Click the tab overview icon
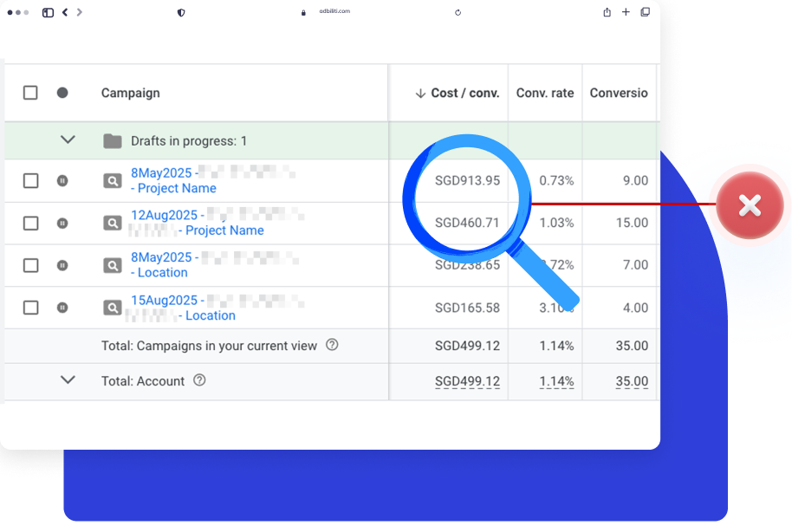 coord(645,12)
